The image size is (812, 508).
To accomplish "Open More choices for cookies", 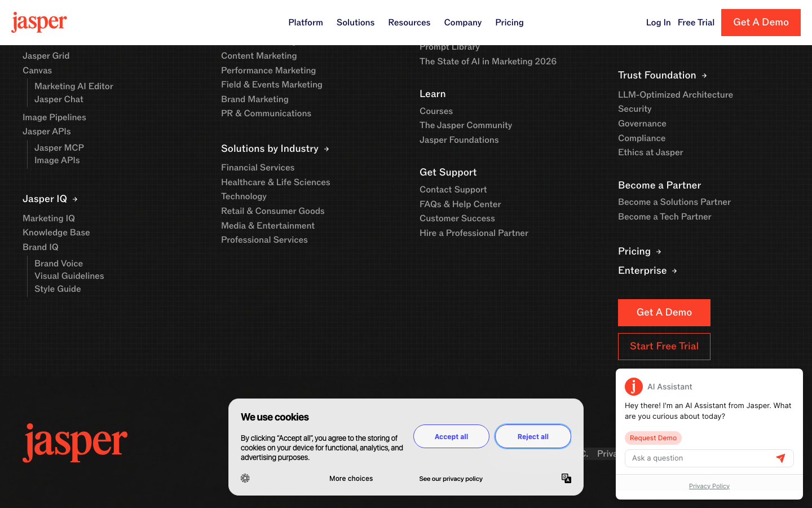I will (x=351, y=479).
